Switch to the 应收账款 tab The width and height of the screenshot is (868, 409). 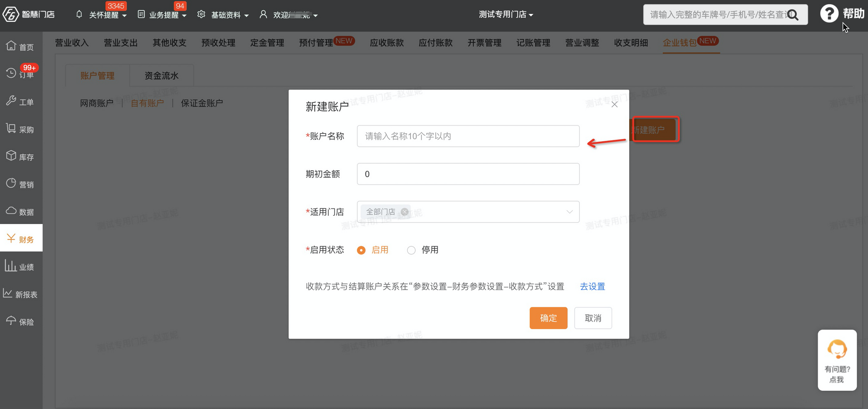point(387,43)
